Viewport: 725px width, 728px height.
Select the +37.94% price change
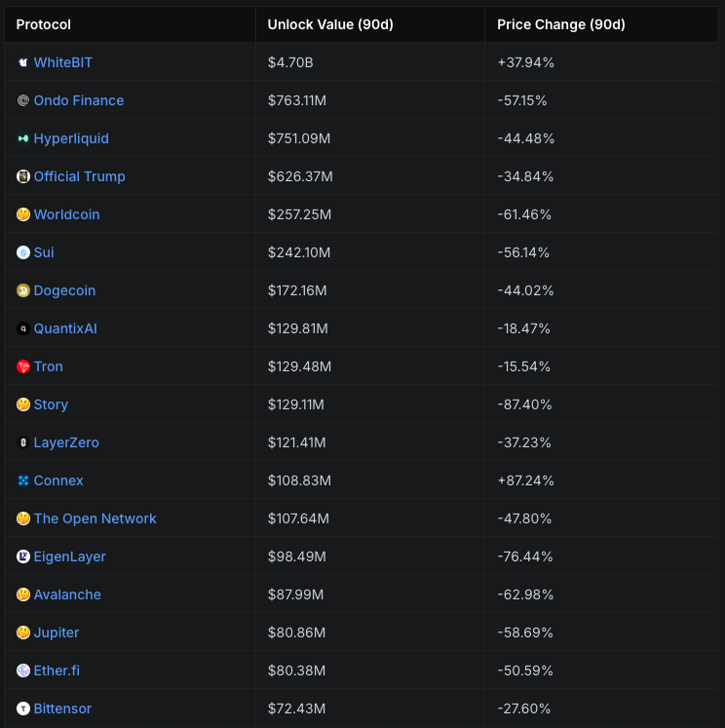(525, 62)
